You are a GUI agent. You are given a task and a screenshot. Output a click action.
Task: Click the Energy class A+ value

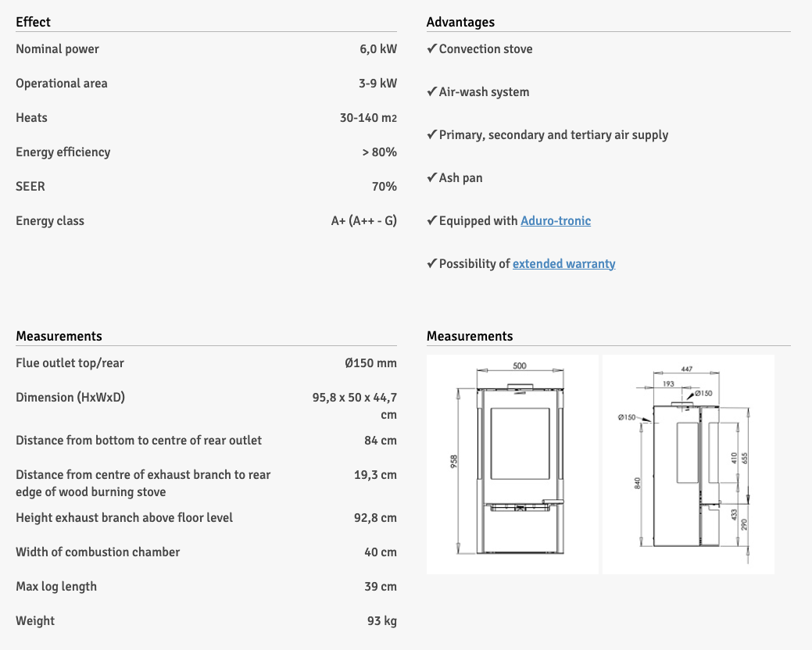tap(363, 221)
